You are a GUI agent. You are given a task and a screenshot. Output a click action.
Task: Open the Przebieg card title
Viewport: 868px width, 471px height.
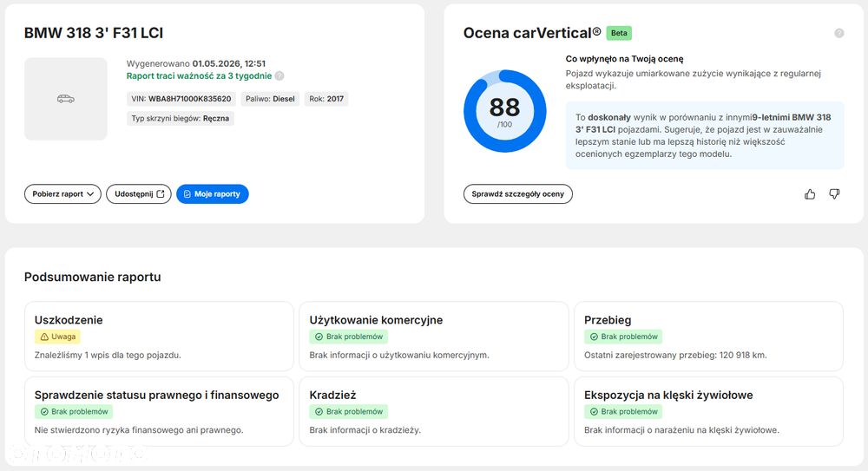click(x=608, y=320)
